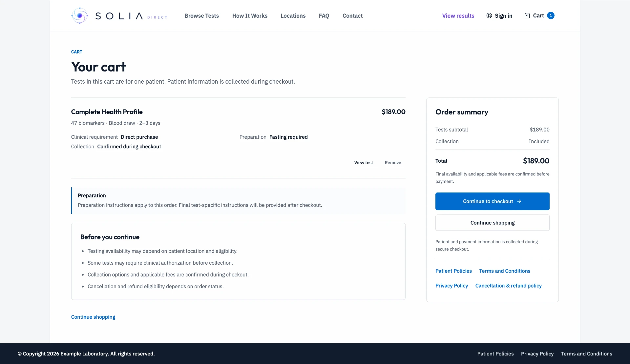630x364 pixels.
Task: Click the Tests subtotal label
Action: coord(451,130)
